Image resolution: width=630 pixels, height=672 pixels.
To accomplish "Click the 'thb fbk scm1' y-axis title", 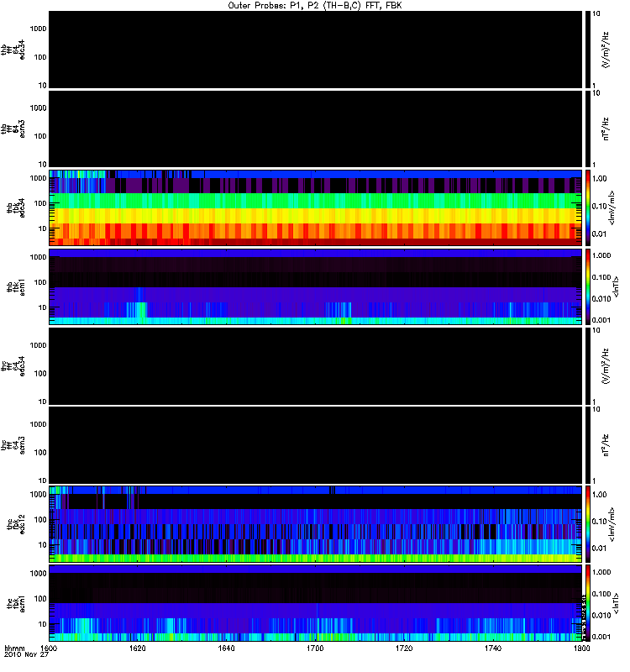I will pos(15,286).
